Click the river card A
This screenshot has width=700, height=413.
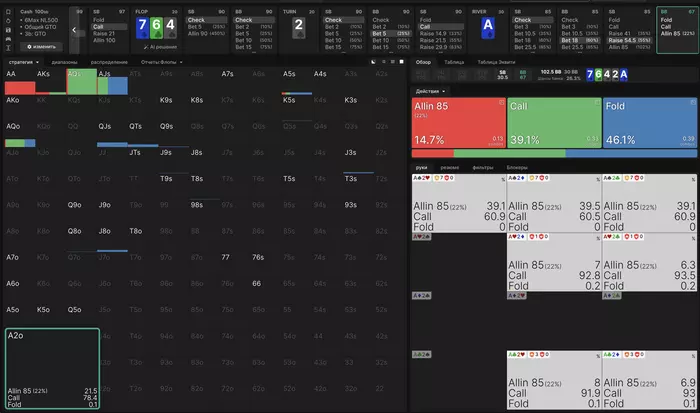(x=488, y=27)
